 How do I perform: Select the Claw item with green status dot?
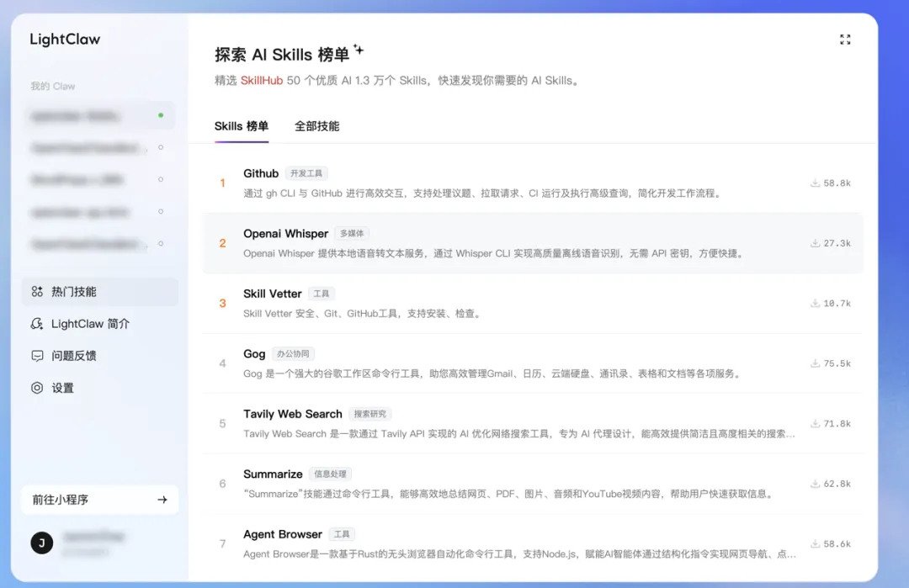click(x=99, y=116)
